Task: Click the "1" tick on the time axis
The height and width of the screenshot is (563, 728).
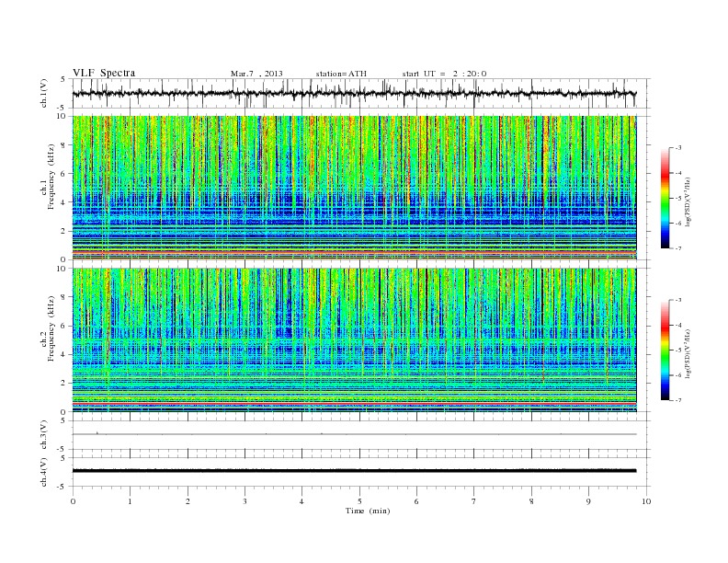Action: coord(130,501)
